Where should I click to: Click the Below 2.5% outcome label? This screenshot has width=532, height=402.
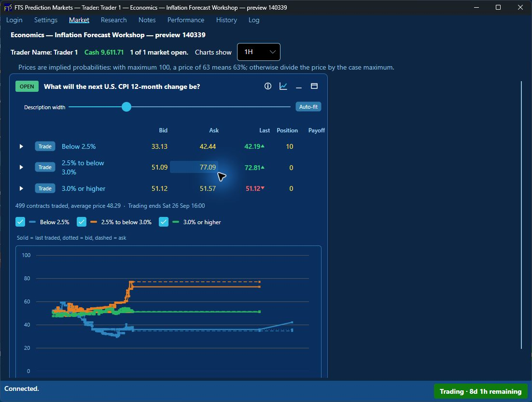point(79,146)
